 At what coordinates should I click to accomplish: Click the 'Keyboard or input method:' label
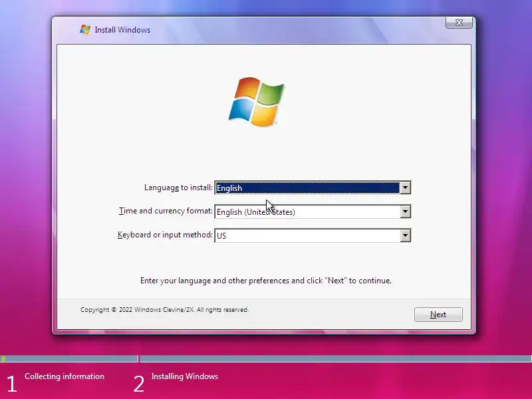tap(165, 235)
